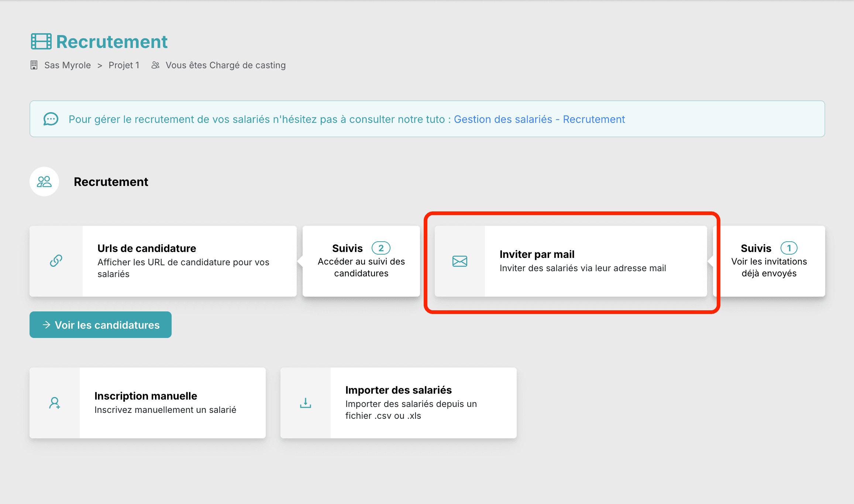
Task: Click the download icon on Importer des salariés
Action: click(x=306, y=403)
